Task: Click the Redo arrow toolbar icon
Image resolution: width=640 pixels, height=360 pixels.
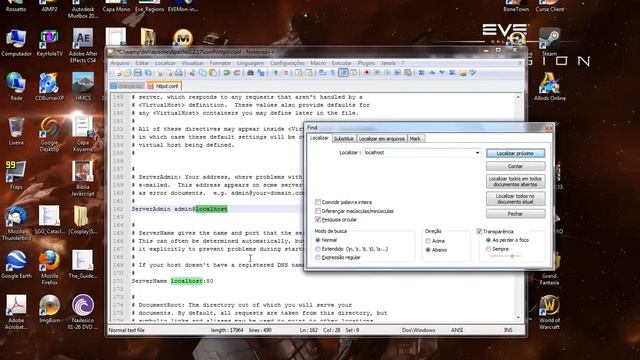Action: pyautogui.click(x=236, y=73)
